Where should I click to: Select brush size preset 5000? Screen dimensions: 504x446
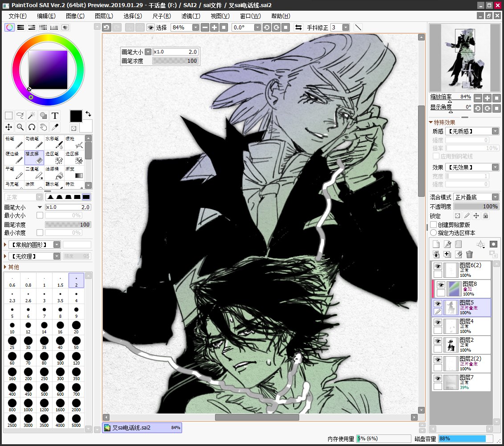tap(76, 421)
